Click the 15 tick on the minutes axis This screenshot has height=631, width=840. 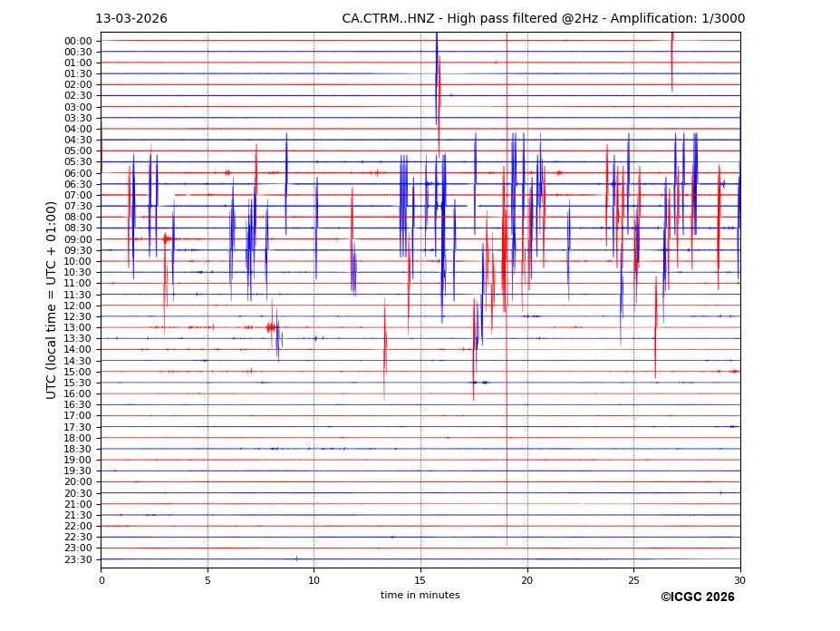tap(420, 580)
